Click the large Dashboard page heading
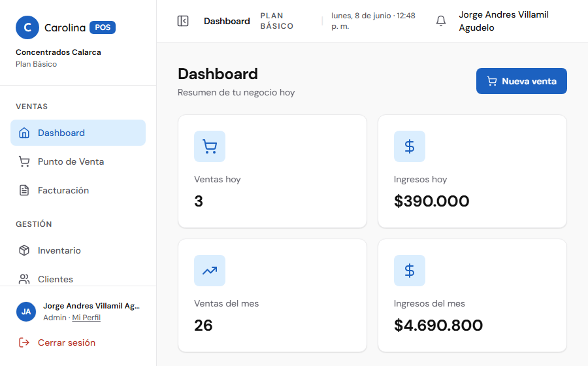 coord(218,74)
